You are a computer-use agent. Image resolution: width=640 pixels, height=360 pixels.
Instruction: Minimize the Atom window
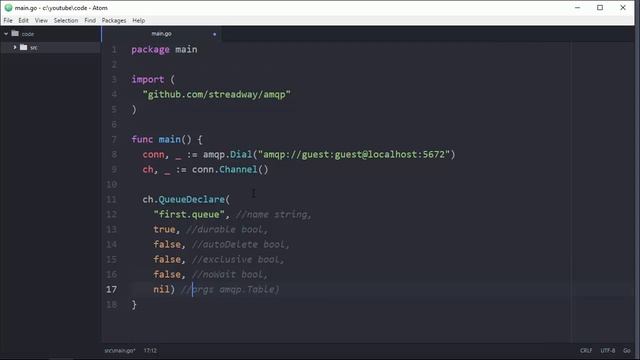(x=577, y=8)
